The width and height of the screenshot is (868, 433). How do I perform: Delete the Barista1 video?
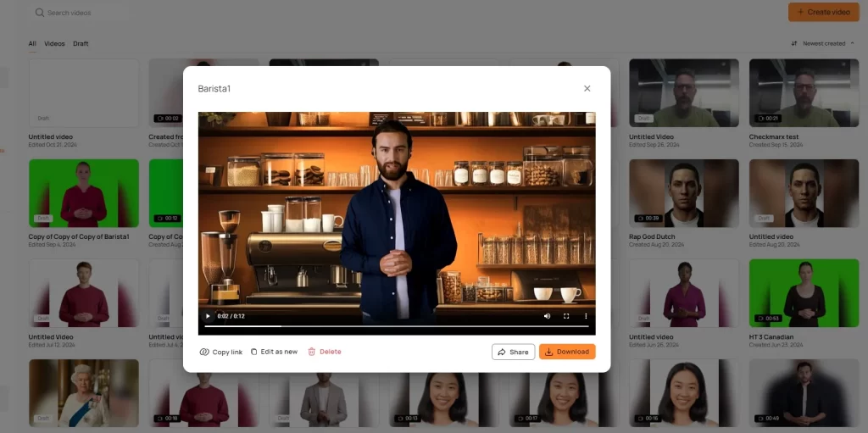(325, 352)
